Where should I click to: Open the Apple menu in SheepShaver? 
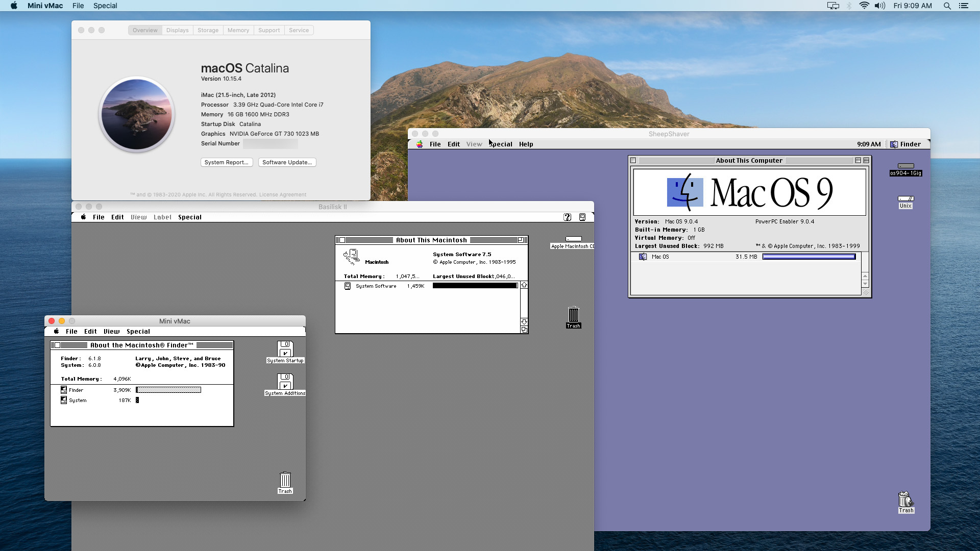tap(420, 144)
